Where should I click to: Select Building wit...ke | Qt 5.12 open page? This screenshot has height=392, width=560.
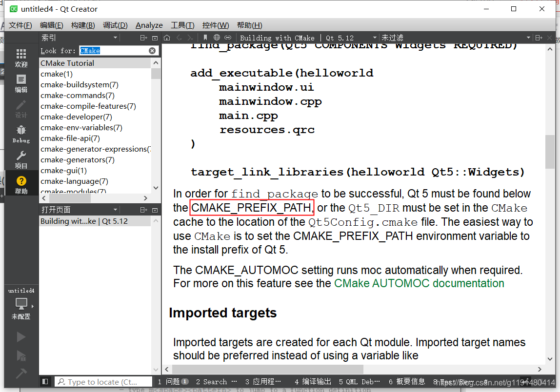pos(95,221)
